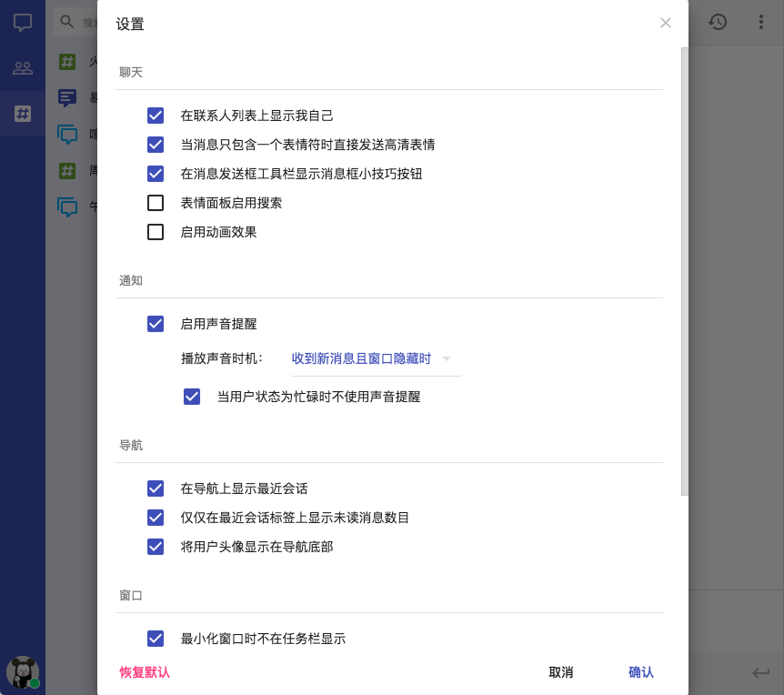Click the search magnifier icon
Image resolution: width=784 pixels, height=695 pixels.
[x=66, y=22]
